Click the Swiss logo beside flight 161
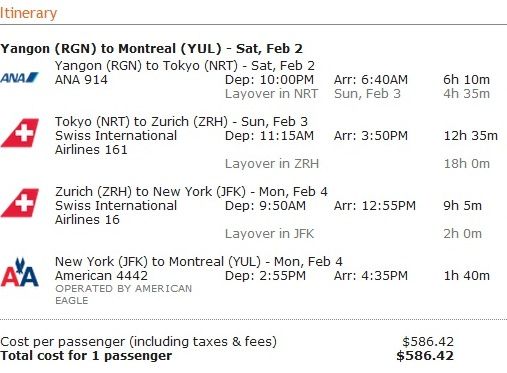Viewport: 507px width, 373px height. coord(20,133)
